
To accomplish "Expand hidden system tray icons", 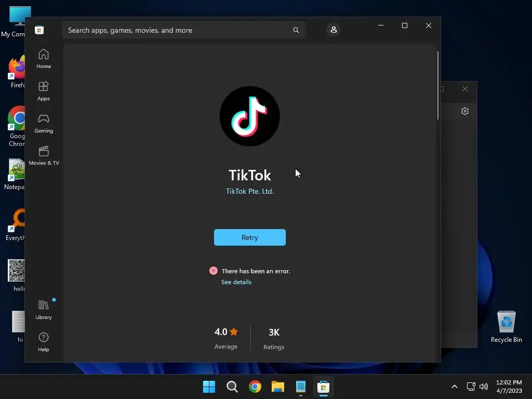I will click(x=454, y=387).
